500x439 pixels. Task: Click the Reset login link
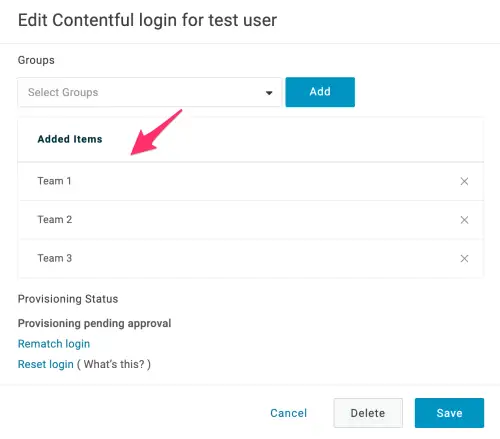tap(46, 364)
